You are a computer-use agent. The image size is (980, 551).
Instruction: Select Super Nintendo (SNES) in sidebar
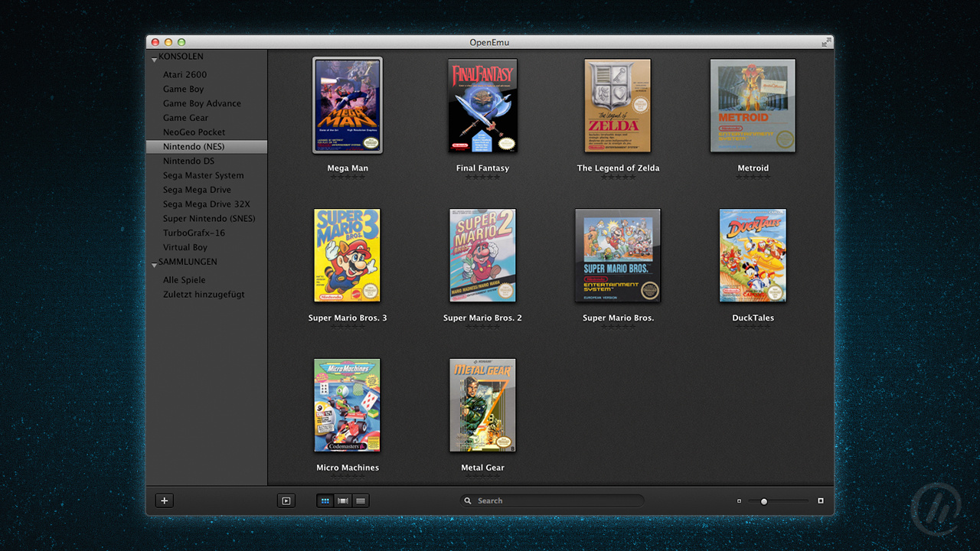click(209, 219)
